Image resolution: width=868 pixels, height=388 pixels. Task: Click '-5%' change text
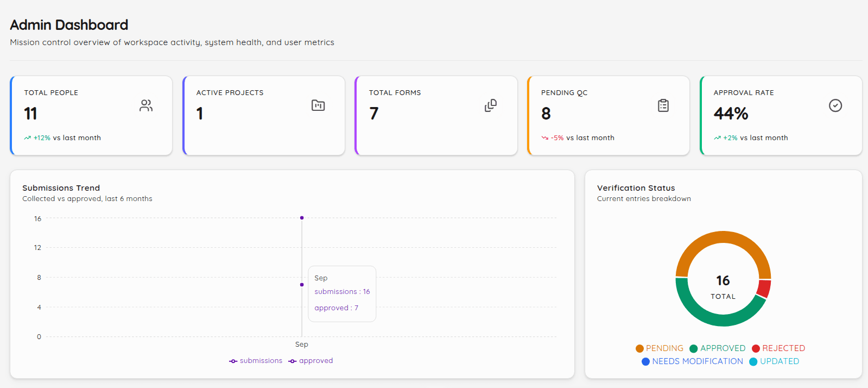(557, 138)
